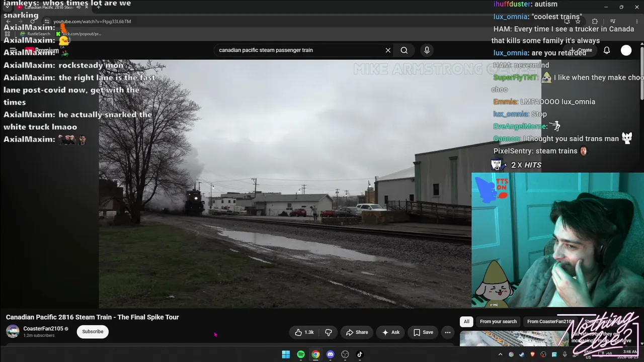644x362 pixels.
Task: Save the video to a playlist
Action: pos(423,332)
